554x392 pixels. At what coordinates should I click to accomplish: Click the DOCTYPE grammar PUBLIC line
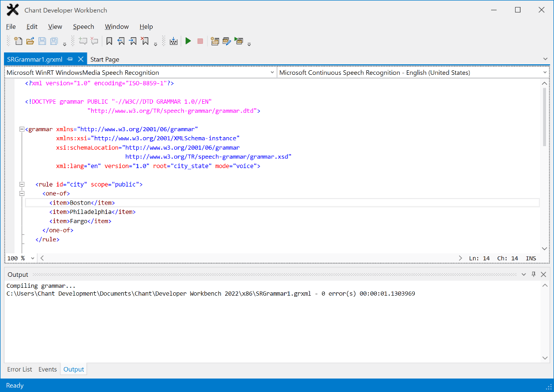(118, 102)
